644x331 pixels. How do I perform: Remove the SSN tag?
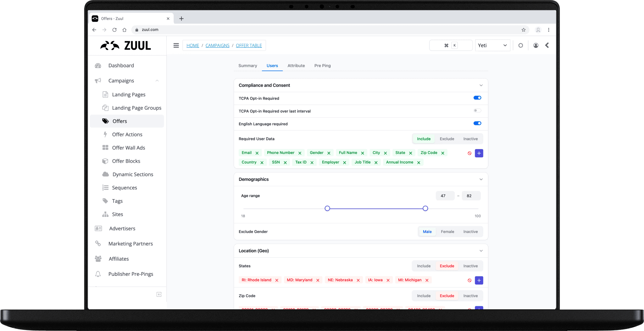click(285, 163)
